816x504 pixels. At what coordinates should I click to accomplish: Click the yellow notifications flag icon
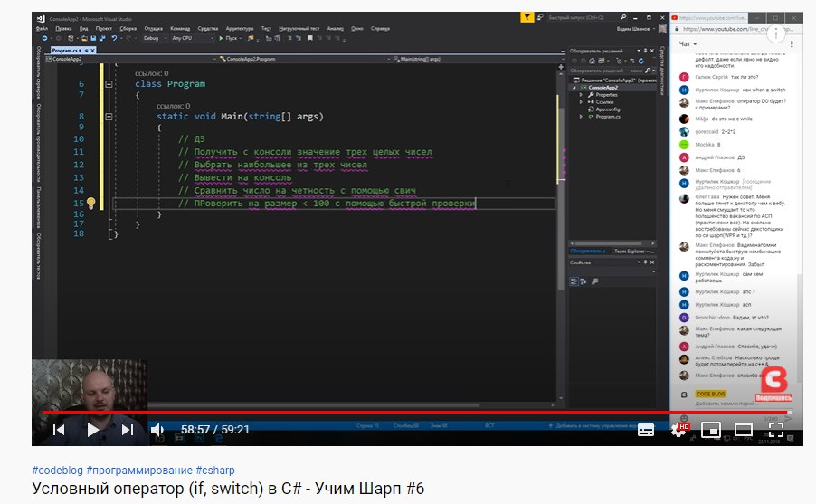527,17
